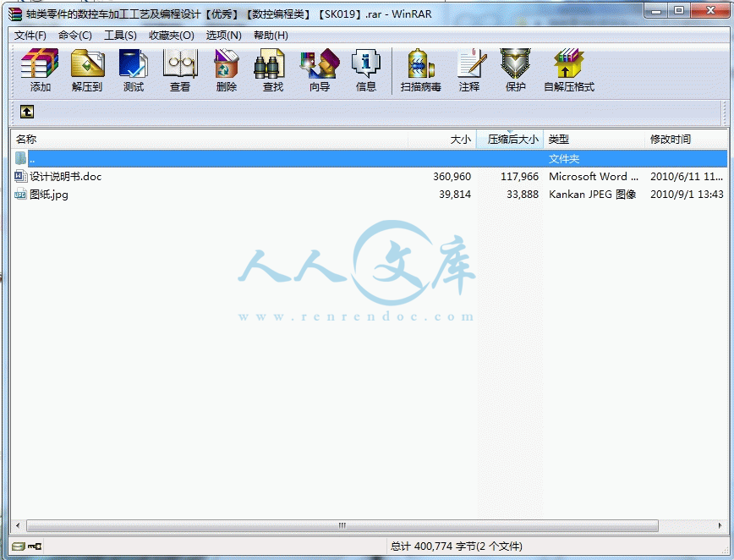Sort by 大小 column header
The image size is (734, 560).
click(442, 139)
